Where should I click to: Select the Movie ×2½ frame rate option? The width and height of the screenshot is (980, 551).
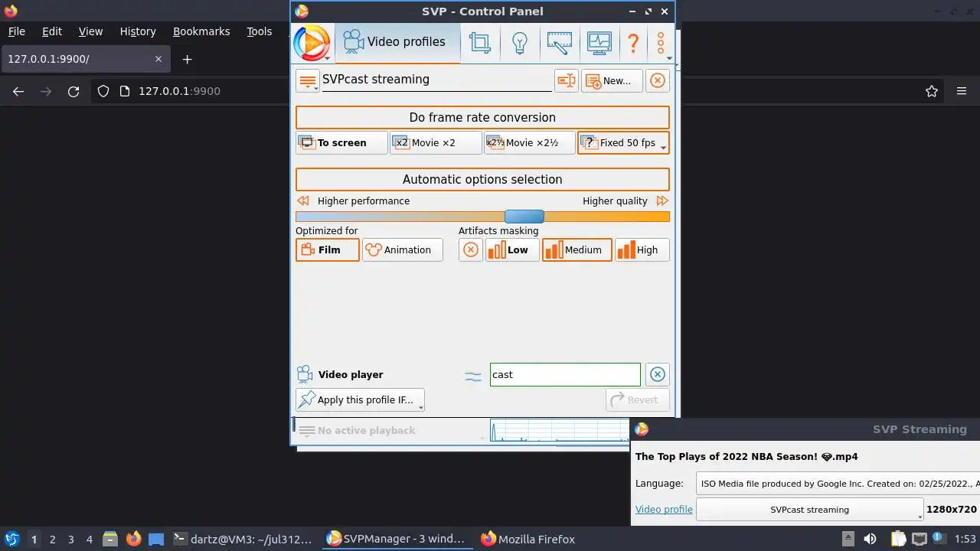529,143
